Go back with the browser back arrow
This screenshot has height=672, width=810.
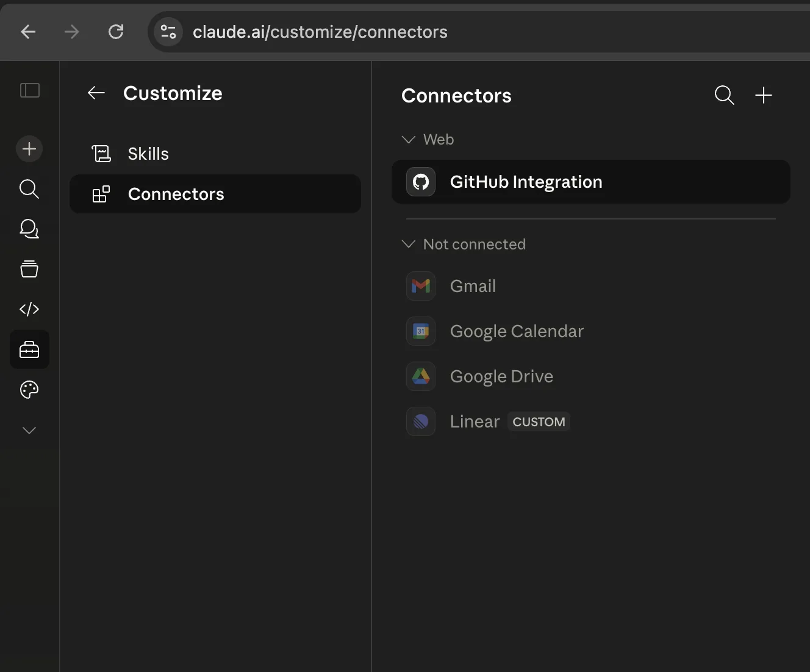pos(28,32)
